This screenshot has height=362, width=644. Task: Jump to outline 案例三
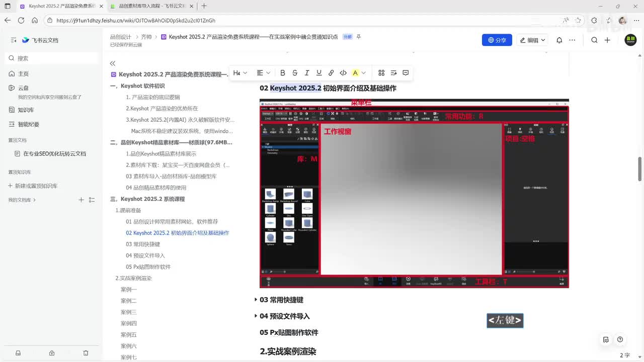pos(129,312)
